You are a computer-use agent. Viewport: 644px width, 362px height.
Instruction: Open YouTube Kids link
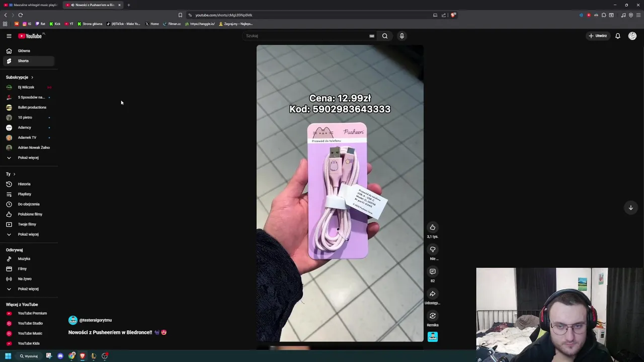pos(28,343)
